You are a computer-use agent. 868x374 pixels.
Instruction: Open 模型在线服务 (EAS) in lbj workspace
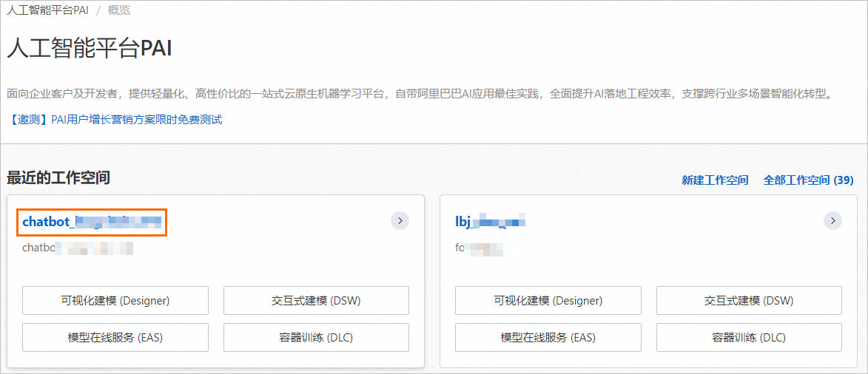pos(548,337)
